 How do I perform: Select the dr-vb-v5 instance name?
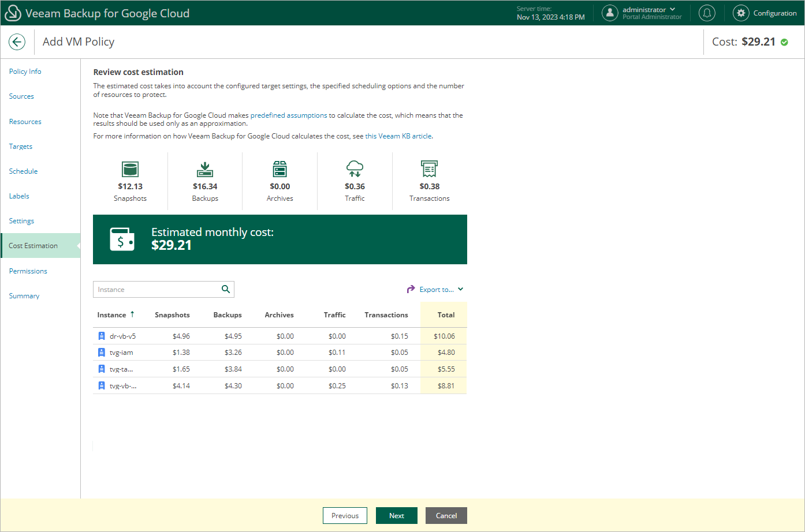[x=122, y=336]
